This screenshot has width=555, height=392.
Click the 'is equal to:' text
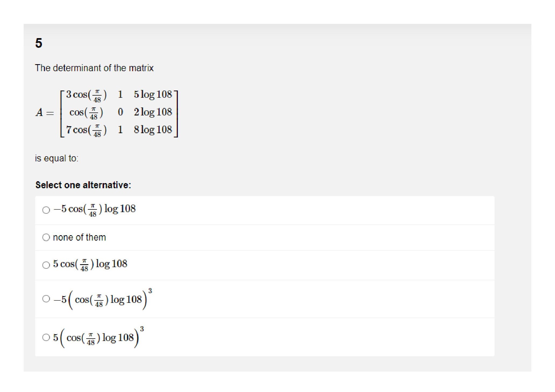tap(57, 158)
